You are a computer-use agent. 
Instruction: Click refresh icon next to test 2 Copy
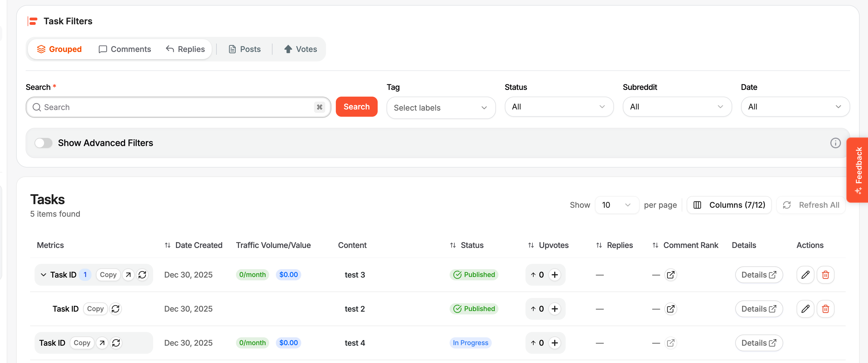click(x=115, y=309)
